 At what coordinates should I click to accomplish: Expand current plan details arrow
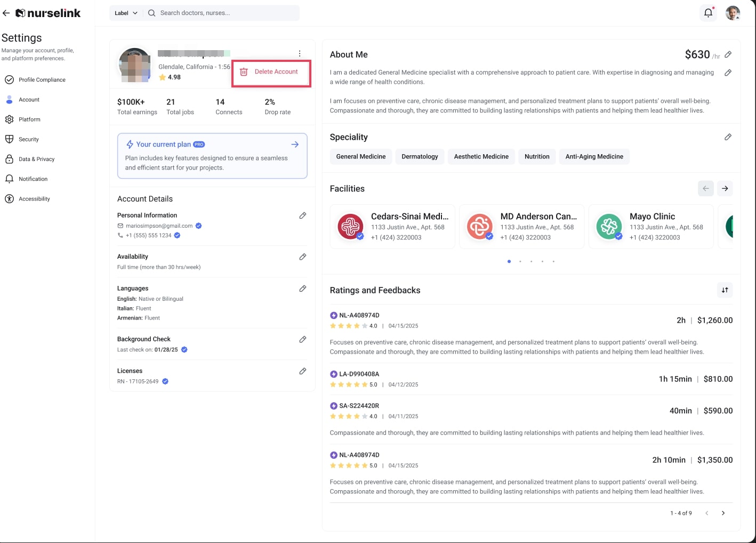295,145
